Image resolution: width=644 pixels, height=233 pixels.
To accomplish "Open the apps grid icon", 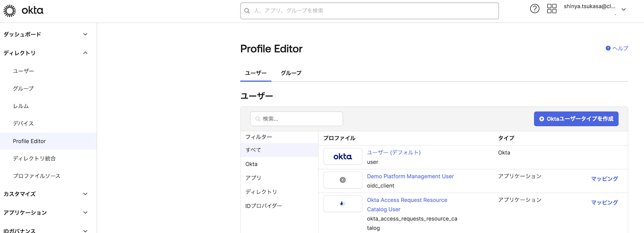I will pyautogui.click(x=552, y=9).
